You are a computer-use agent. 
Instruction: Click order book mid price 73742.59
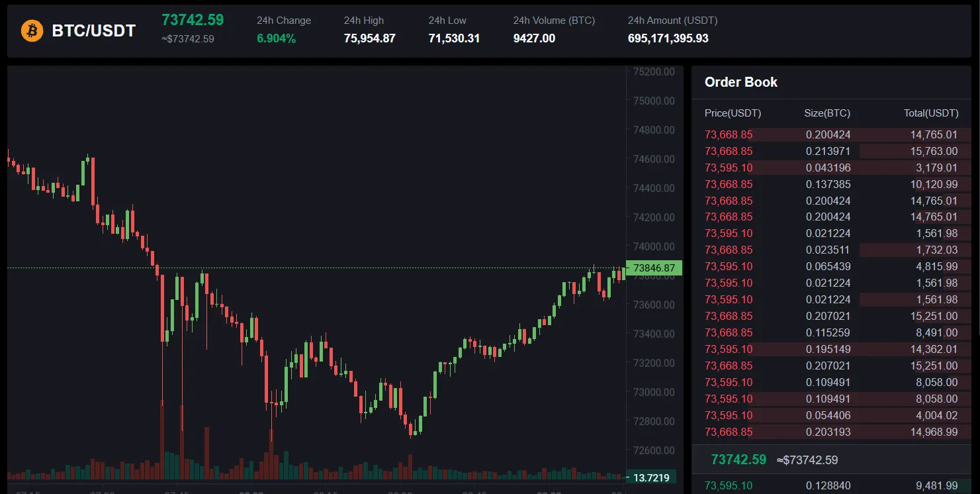click(738, 460)
